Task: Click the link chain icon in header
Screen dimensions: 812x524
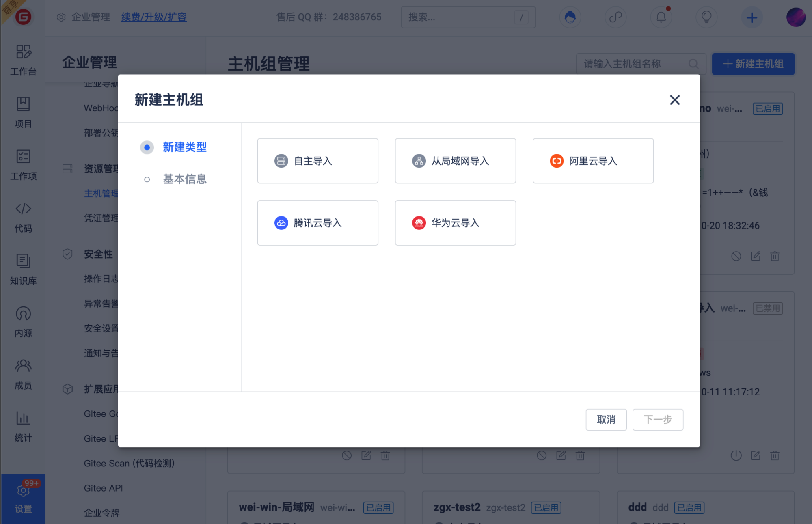Action: 615,17
